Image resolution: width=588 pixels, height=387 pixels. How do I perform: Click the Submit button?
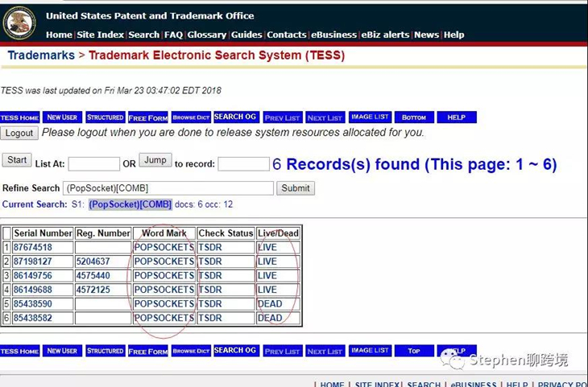[x=296, y=188]
